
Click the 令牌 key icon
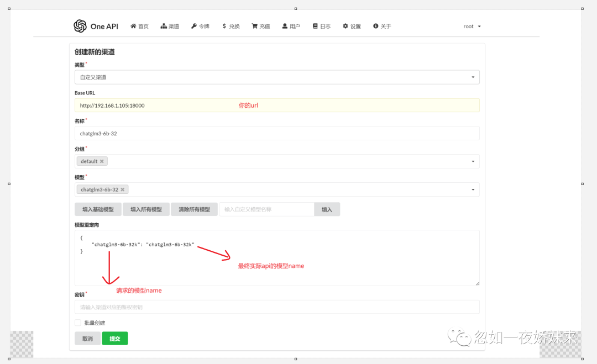193,25
